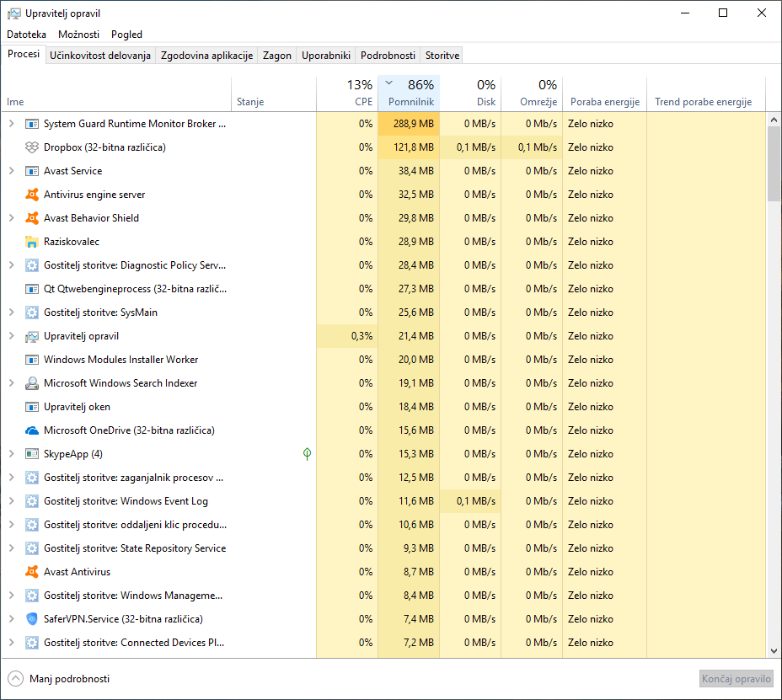Sort by the Disk column header

pos(470,94)
